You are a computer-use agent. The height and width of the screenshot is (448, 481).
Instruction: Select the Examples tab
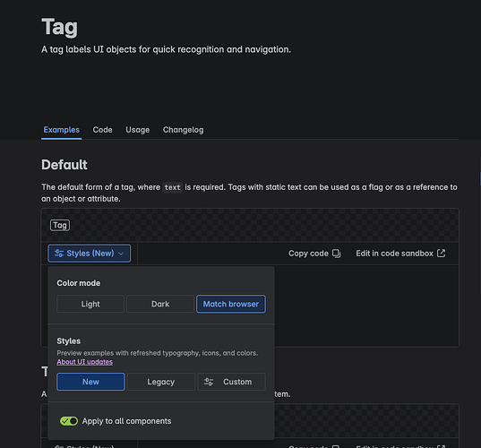[x=61, y=130]
